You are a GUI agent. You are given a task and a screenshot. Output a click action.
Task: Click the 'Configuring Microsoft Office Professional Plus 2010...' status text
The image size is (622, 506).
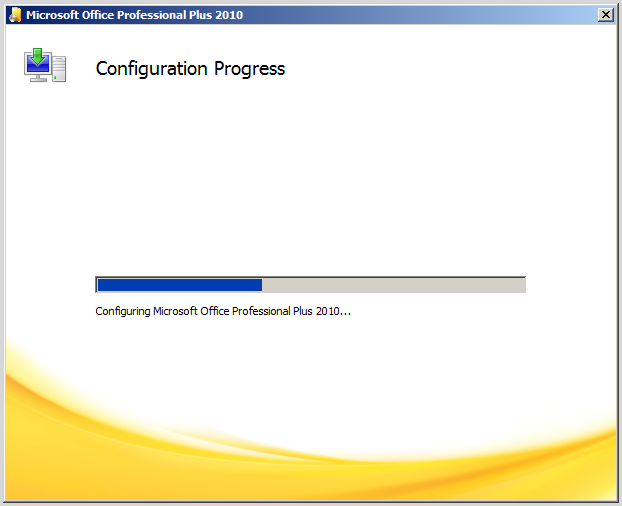pos(223,311)
